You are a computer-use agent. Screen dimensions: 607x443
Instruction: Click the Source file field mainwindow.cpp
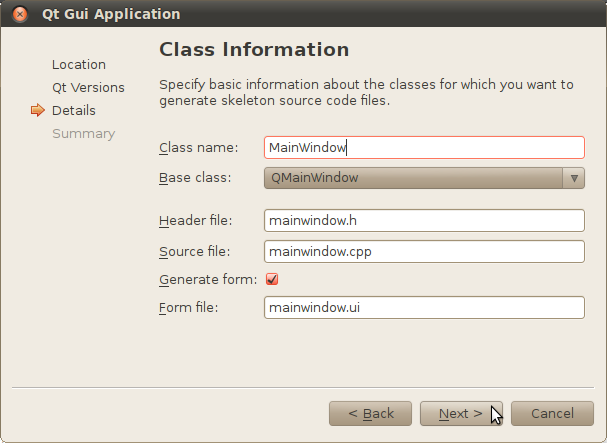(424, 252)
